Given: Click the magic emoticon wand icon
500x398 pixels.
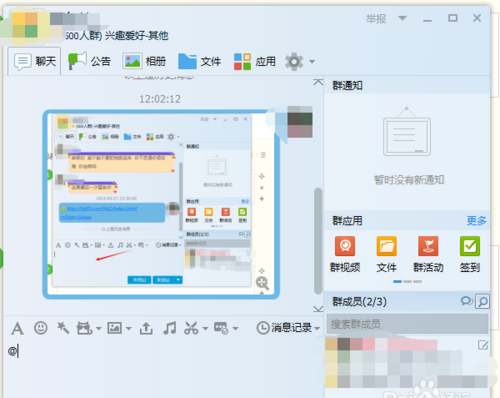Looking at the screenshot, I should pos(63,328).
